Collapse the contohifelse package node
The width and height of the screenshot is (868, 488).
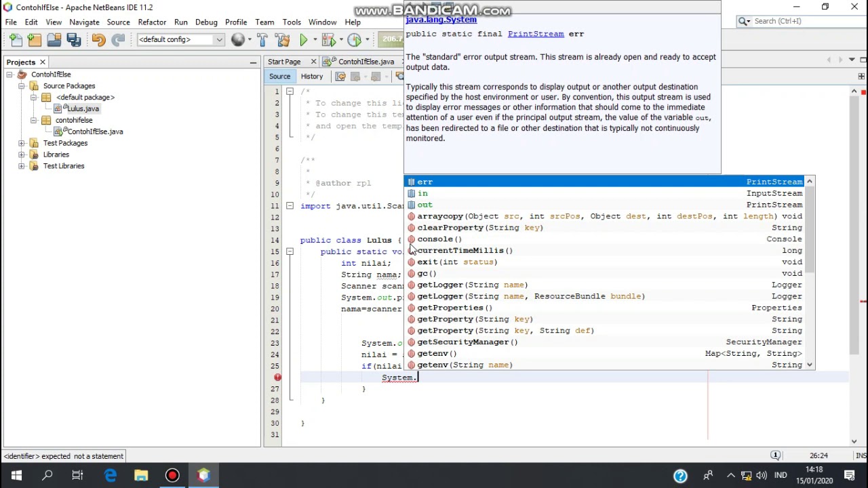[34, 121]
